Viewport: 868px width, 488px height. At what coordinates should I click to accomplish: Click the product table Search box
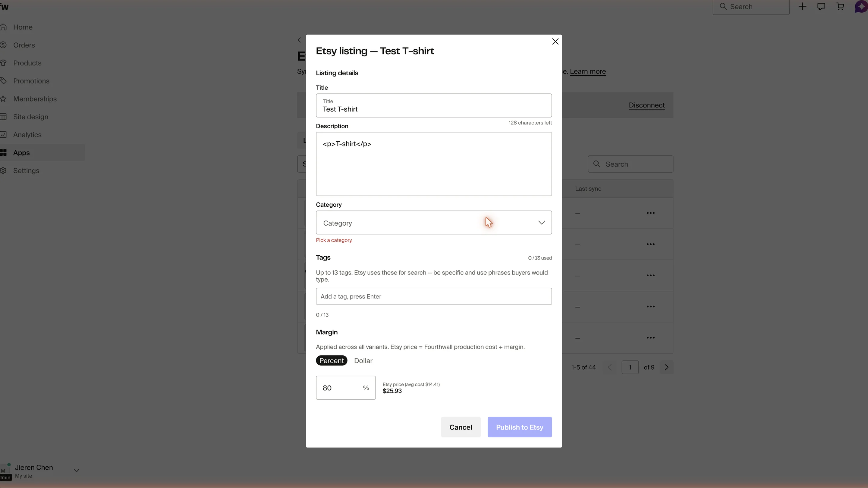tap(631, 164)
